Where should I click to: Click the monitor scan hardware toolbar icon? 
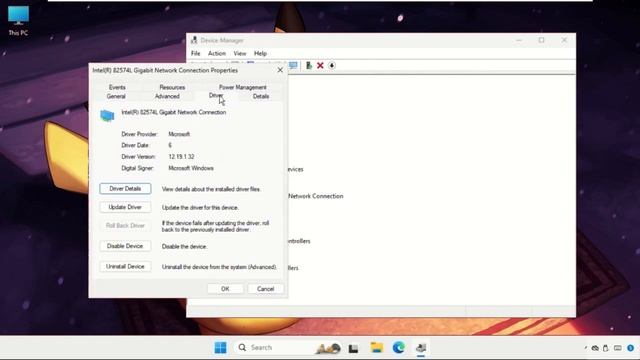point(293,65)
